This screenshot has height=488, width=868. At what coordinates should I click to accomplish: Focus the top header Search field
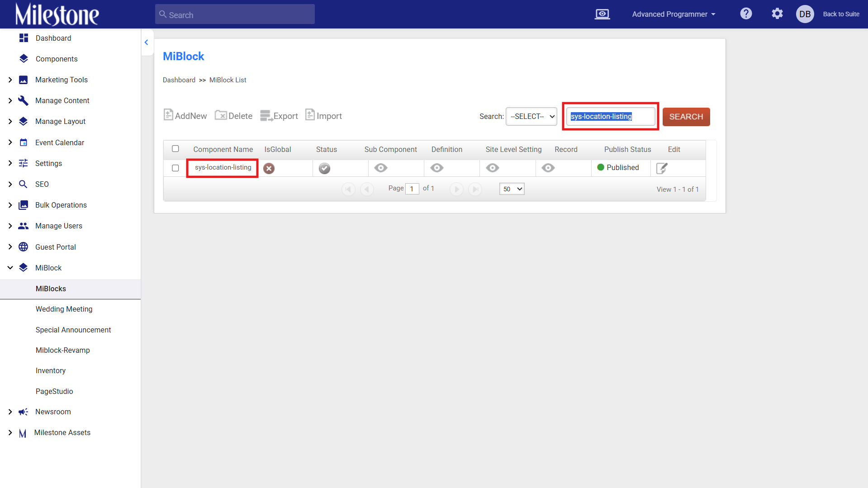point(235,14)
